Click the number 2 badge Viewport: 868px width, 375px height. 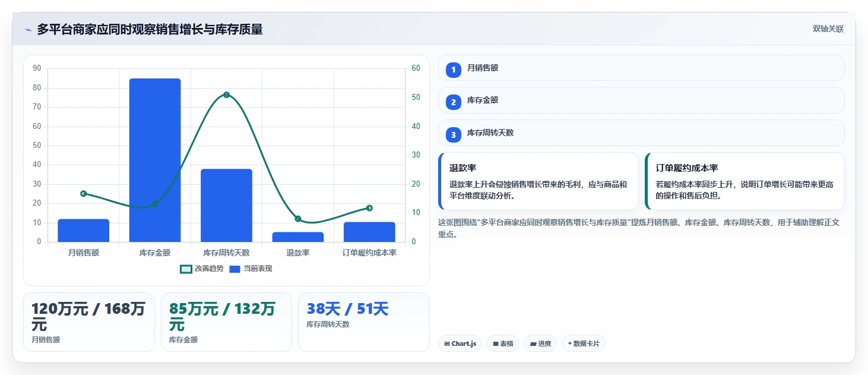coord(454,102)
